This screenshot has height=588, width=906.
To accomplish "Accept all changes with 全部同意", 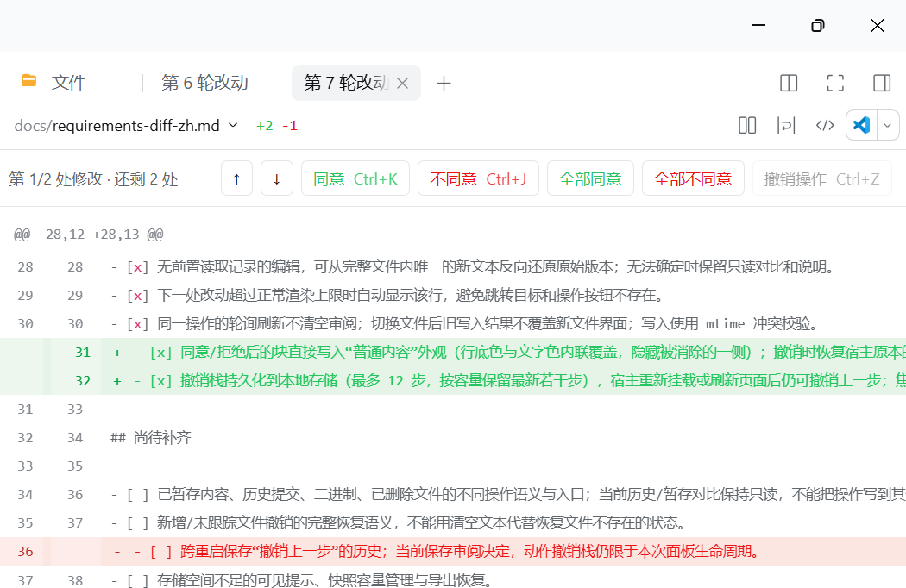I will point(590,179).
